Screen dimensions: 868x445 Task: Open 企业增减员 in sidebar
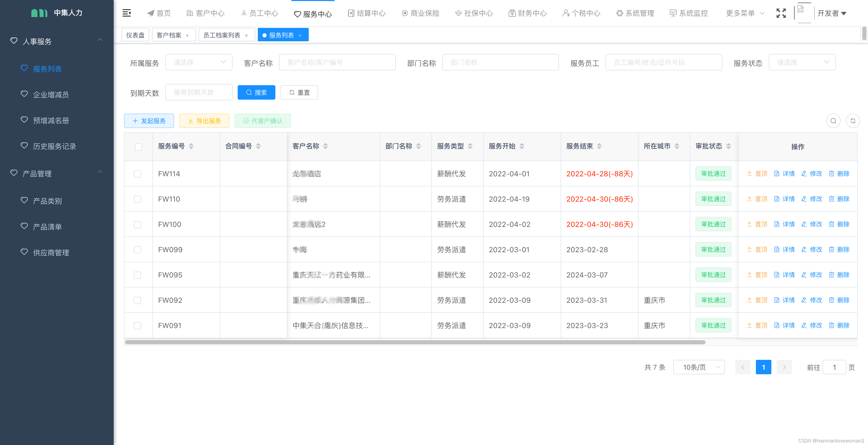51,94
